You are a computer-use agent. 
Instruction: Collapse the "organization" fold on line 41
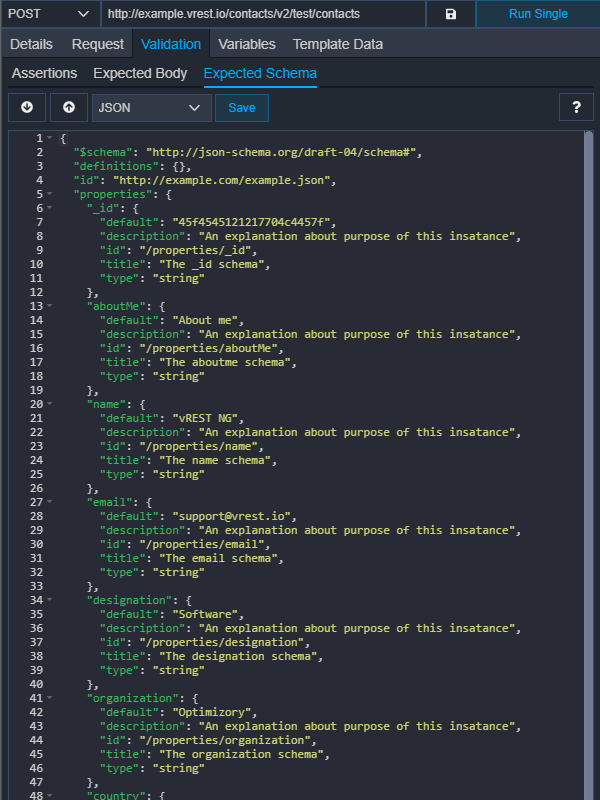point(49,697)
